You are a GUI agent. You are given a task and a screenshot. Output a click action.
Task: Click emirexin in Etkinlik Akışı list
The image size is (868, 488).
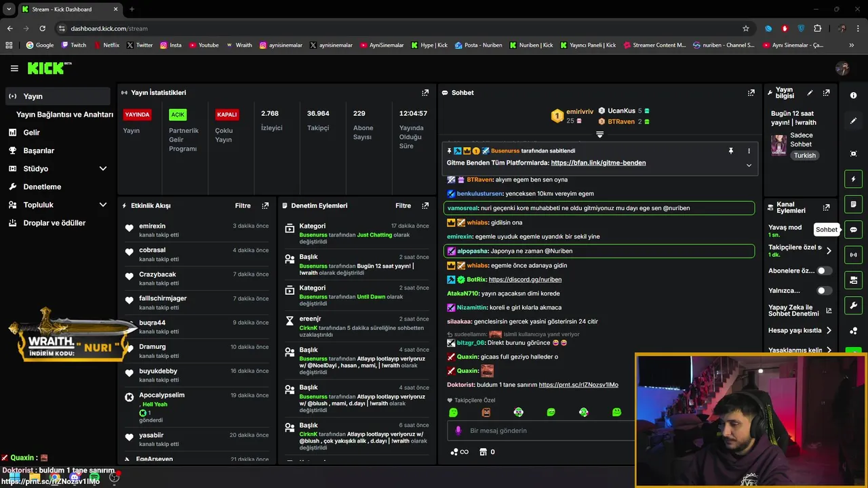(x=153, y=226)
